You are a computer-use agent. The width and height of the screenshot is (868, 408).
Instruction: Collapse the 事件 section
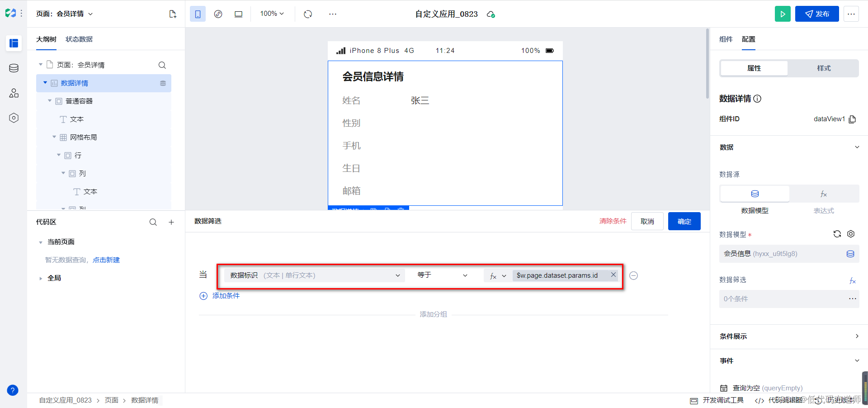pyautogui.click(x=857, y=361)
